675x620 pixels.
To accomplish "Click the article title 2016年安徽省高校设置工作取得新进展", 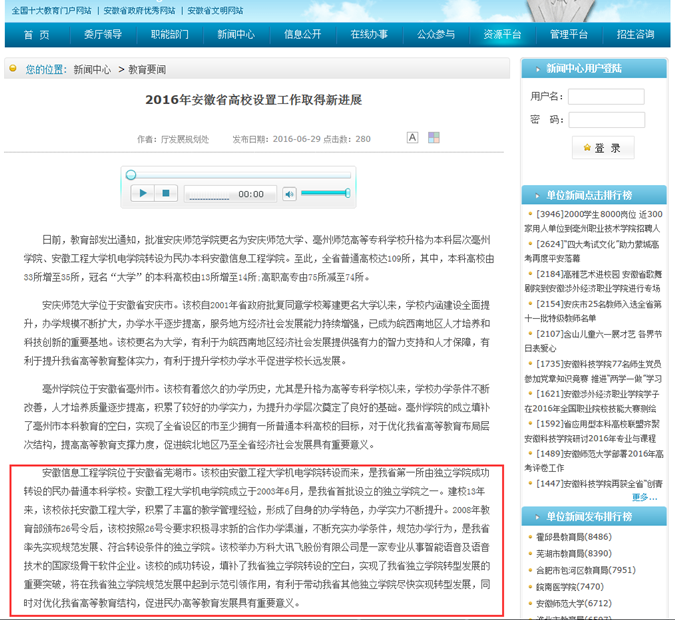I will 254,100.
